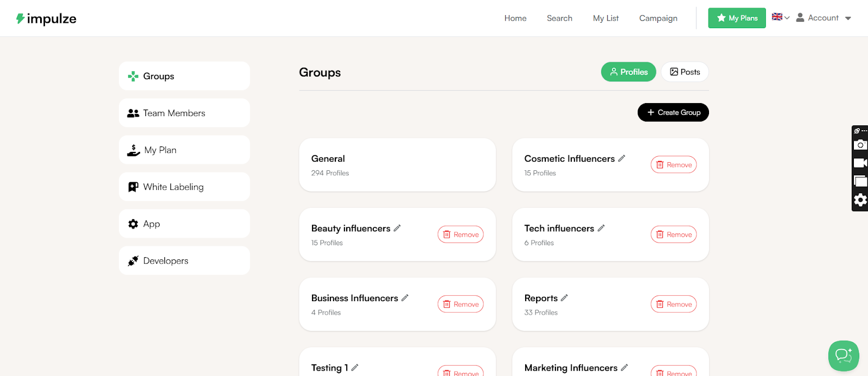The height and width of the screenshot is (376, 868).
Task: Click the impulze logo
Action: (x=46, y=18)
